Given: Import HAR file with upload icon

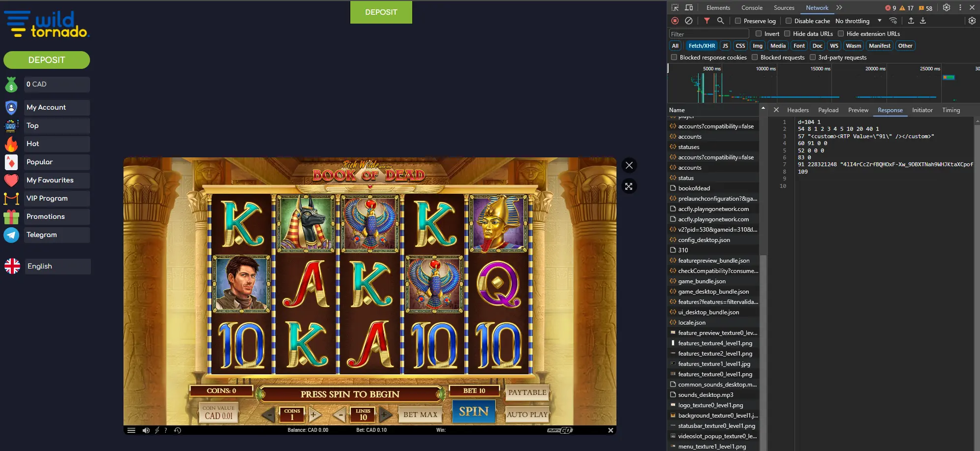Looking at the screenshot, I should point(911,21).
